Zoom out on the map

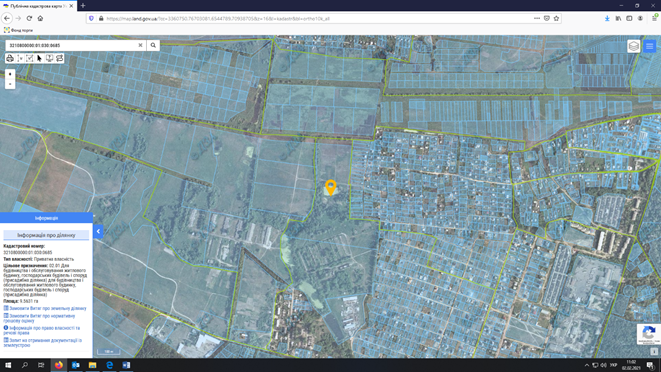point(10,84)
